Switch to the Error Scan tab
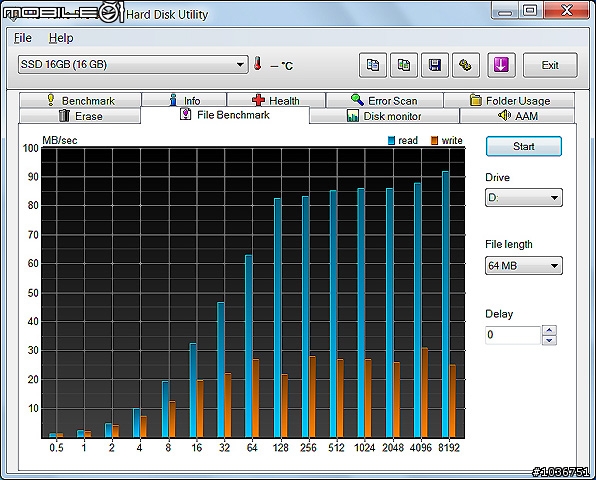 click(x=384, y=100)
